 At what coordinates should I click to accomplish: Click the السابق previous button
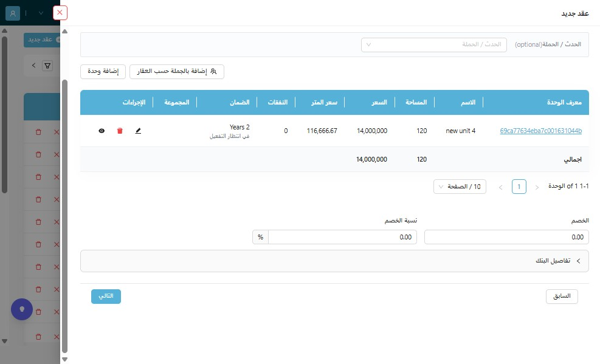(x=562, y=297)
